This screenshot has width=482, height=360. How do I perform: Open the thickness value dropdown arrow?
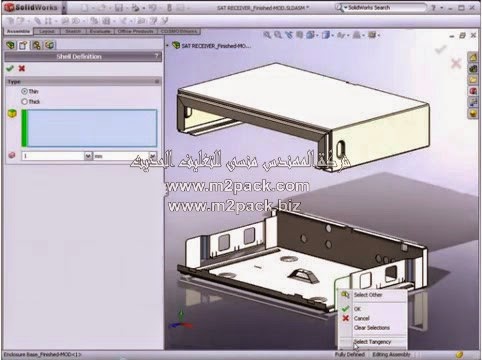click(88, 156)
